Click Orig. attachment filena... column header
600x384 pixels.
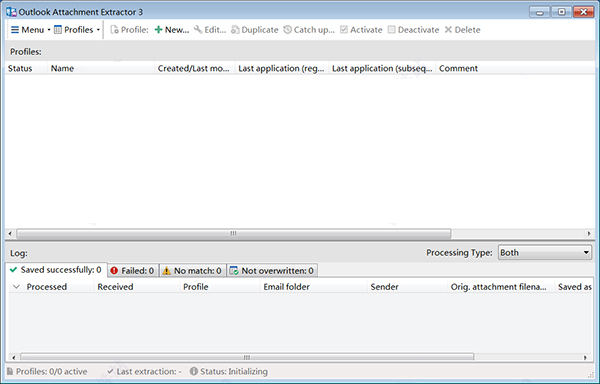(x=501, y=287)
